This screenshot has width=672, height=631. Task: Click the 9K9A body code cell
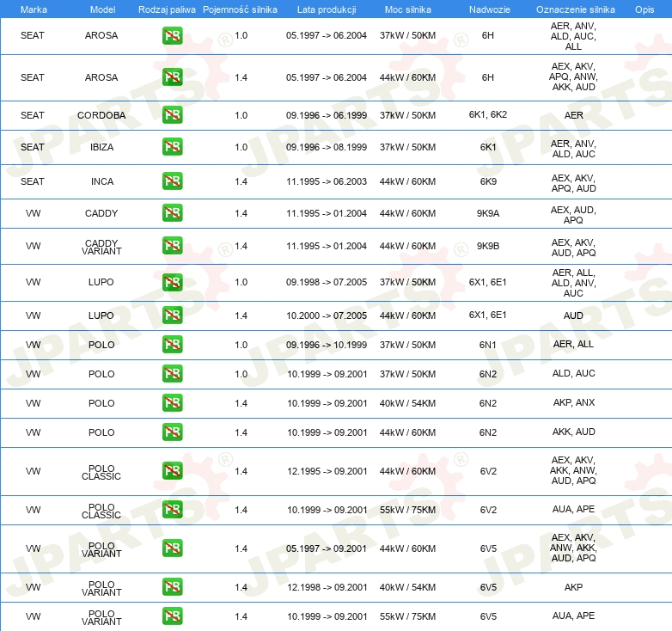click(488, 213)
